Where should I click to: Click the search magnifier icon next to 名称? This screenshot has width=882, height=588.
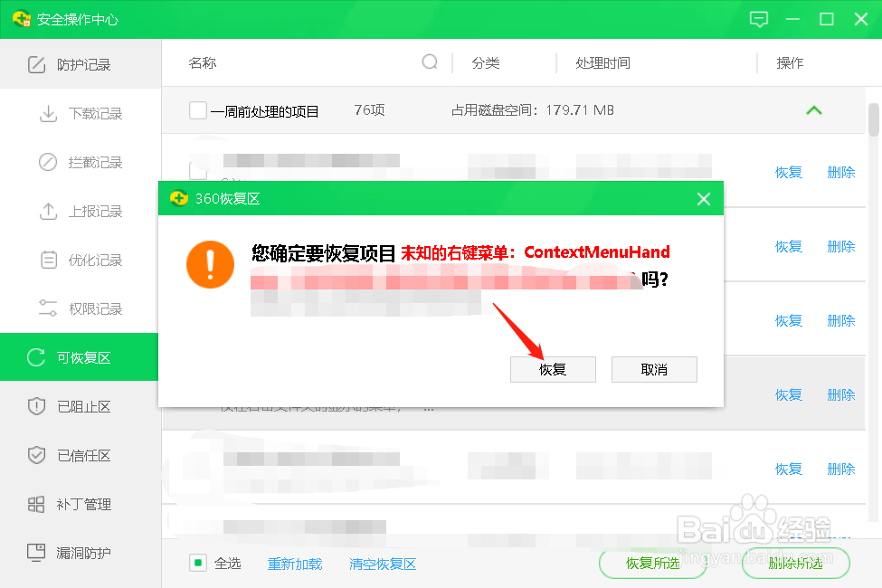[430, 62]
